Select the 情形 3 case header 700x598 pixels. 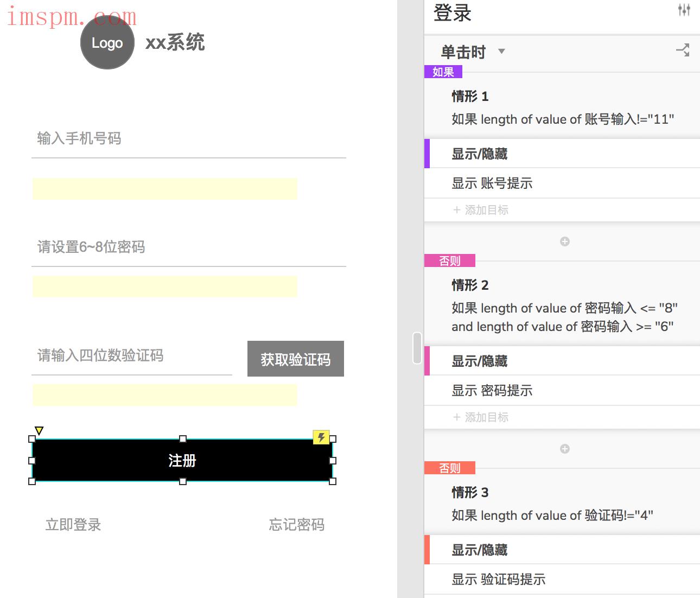click(x=470, y=493)
